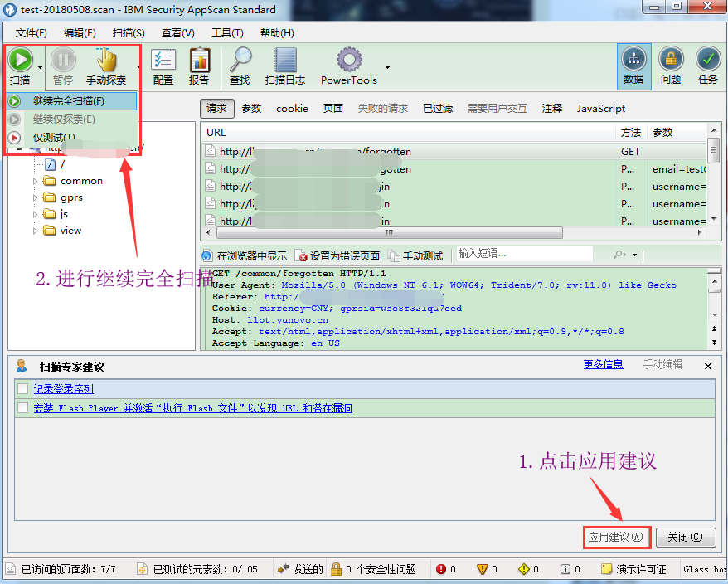
Task: Switch to the 注释 tab
Action: [x=552, y=108]
